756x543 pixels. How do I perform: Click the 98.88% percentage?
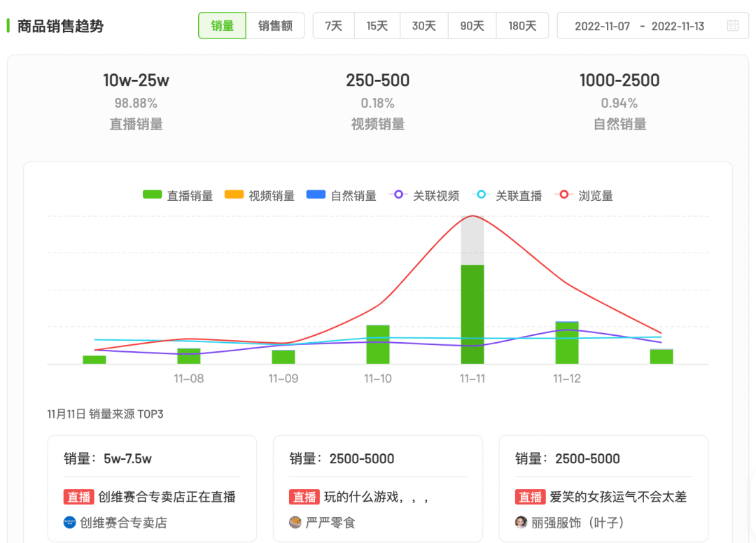pos(136,103)
